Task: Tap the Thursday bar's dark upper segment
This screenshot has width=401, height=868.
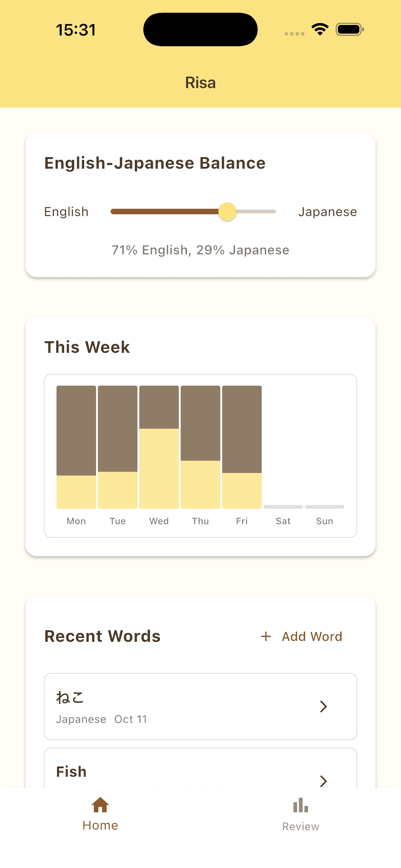Action: click(x=200, y=423)
